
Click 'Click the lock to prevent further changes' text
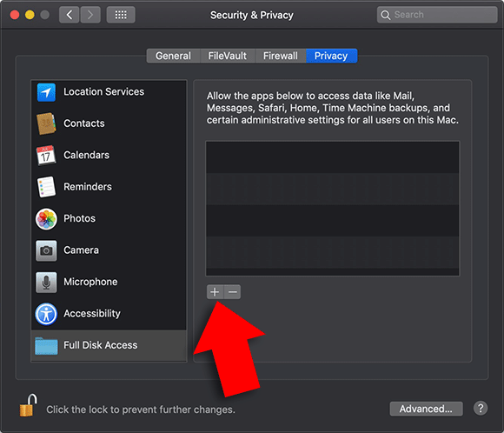click(141, 410)
